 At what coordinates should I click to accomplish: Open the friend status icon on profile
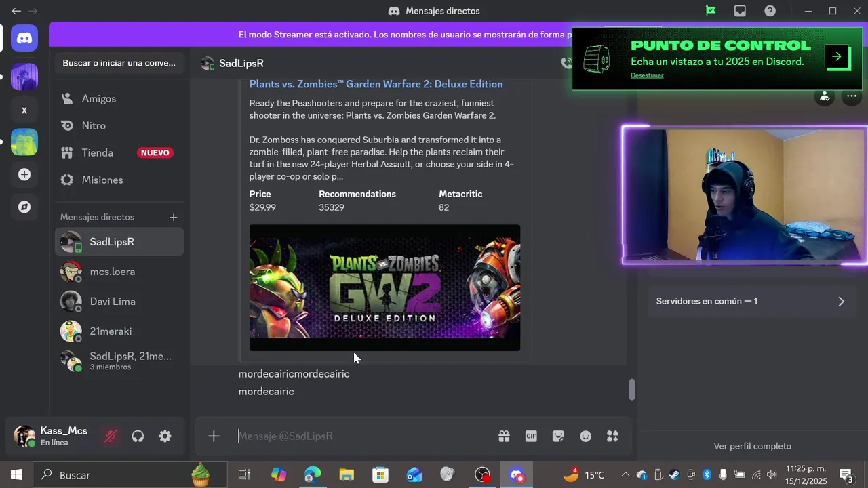(x=825, y=97)
